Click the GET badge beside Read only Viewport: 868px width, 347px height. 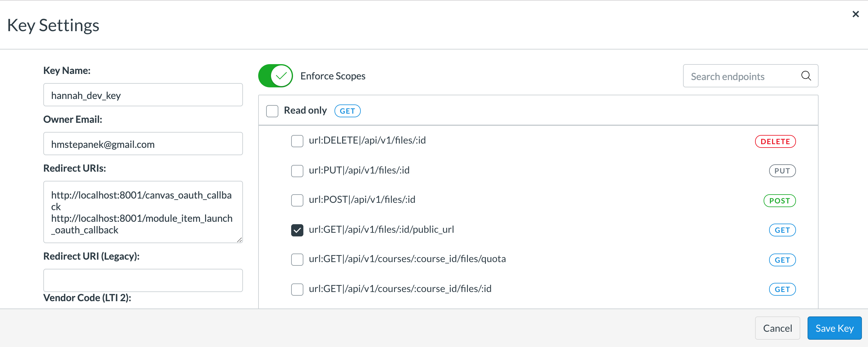347,111
